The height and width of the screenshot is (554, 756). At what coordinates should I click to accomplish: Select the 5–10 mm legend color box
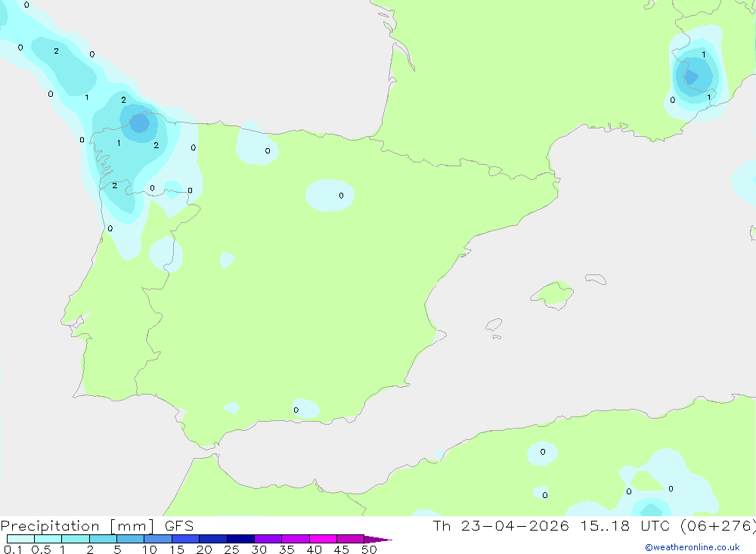[130, 539]
